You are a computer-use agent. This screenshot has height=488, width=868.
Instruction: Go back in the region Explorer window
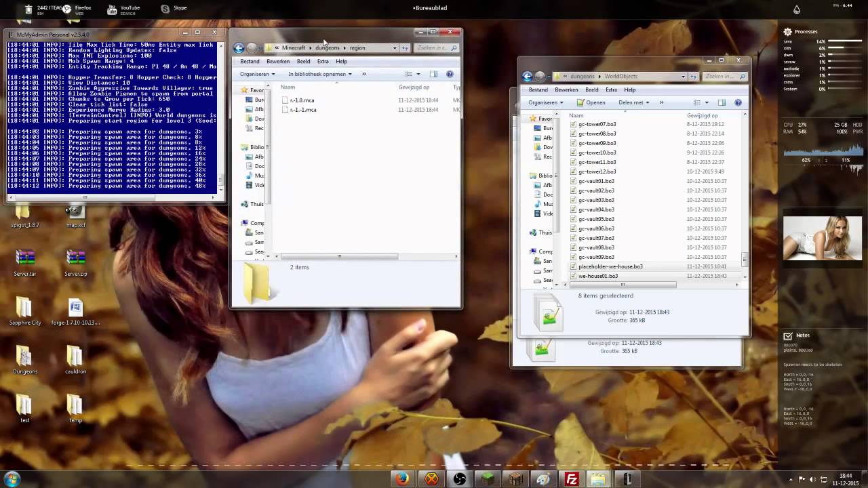point(239,48)
